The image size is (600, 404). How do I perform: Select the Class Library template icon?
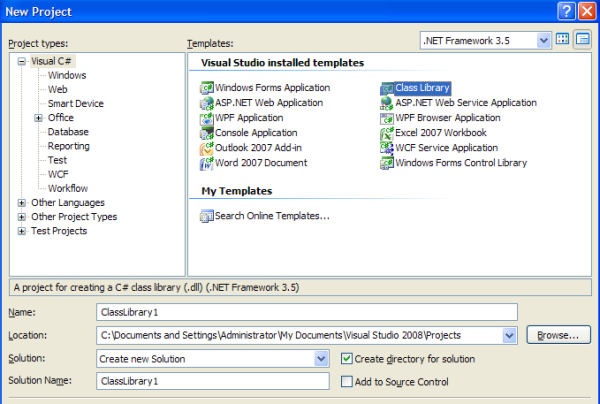[387, 88]
